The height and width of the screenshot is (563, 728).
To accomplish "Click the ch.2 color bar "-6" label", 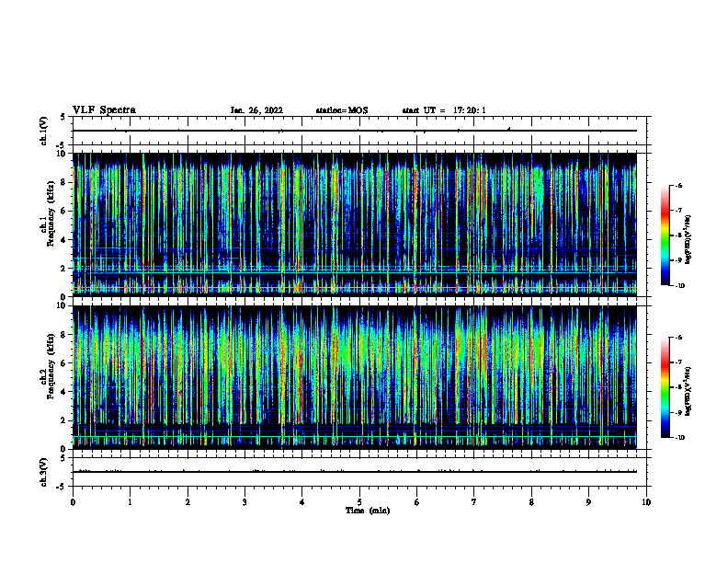I will pos(678,338).
